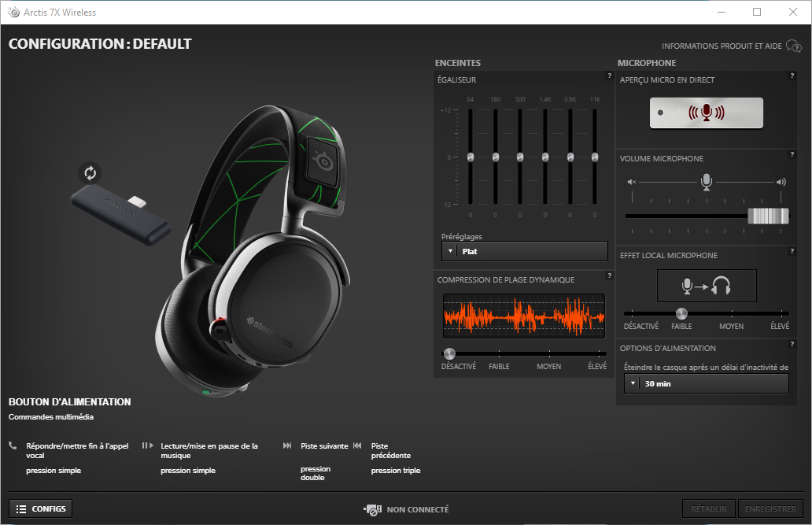
Task: Click the USB wireless dongle image
Action: 120,216
